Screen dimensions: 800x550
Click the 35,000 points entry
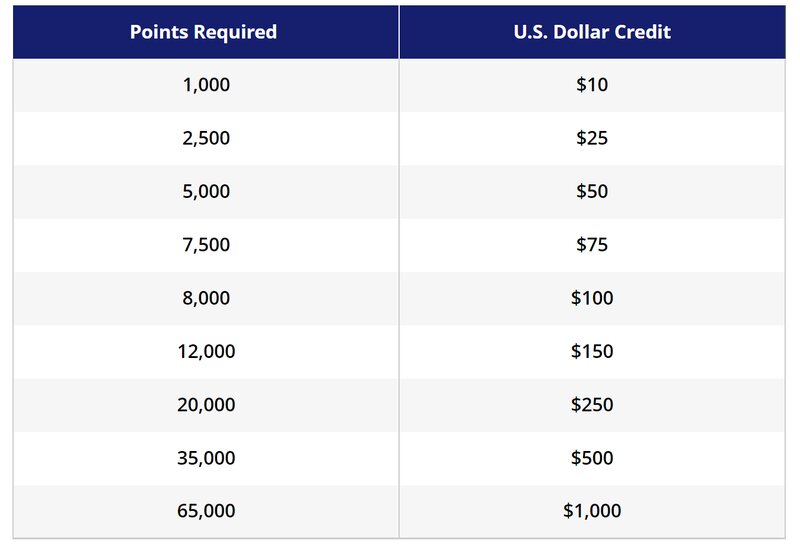(206, 458)
